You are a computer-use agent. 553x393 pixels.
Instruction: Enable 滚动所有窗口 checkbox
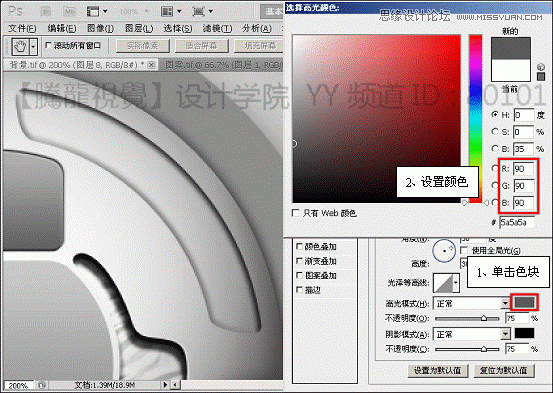pos(49,46)
